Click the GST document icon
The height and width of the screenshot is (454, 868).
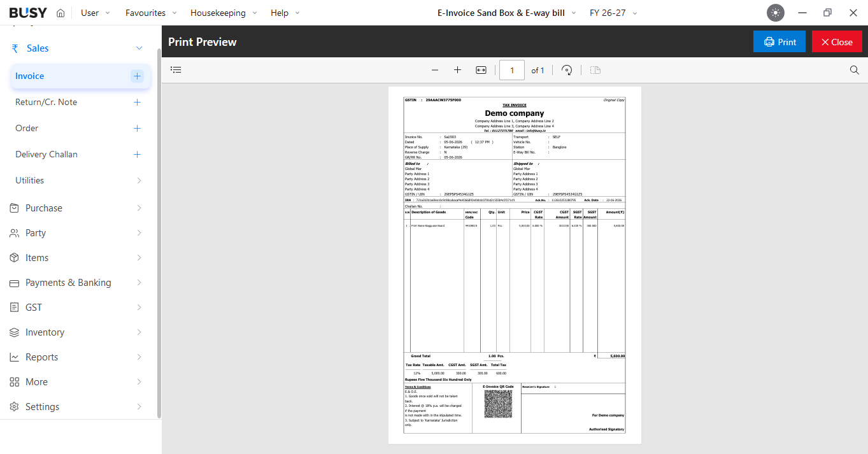(14, 308)
